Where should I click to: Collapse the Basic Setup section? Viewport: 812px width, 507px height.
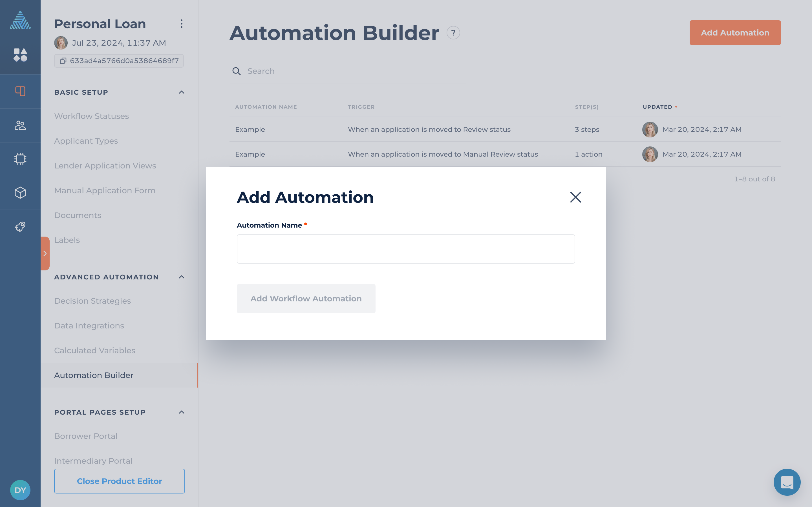181,92
